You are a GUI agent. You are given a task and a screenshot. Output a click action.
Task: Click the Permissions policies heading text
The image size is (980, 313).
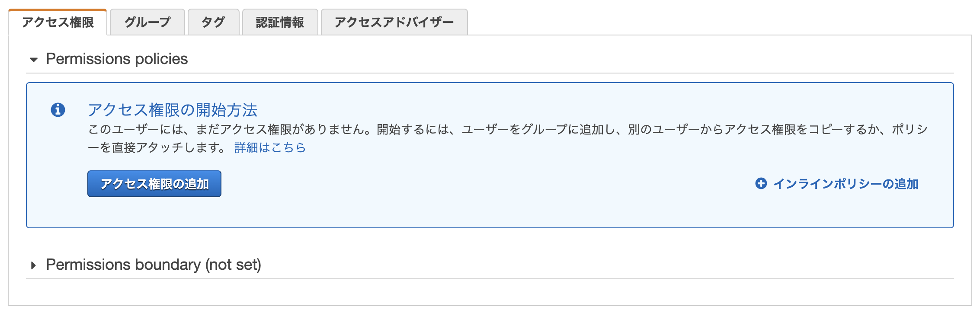point(117,59)
